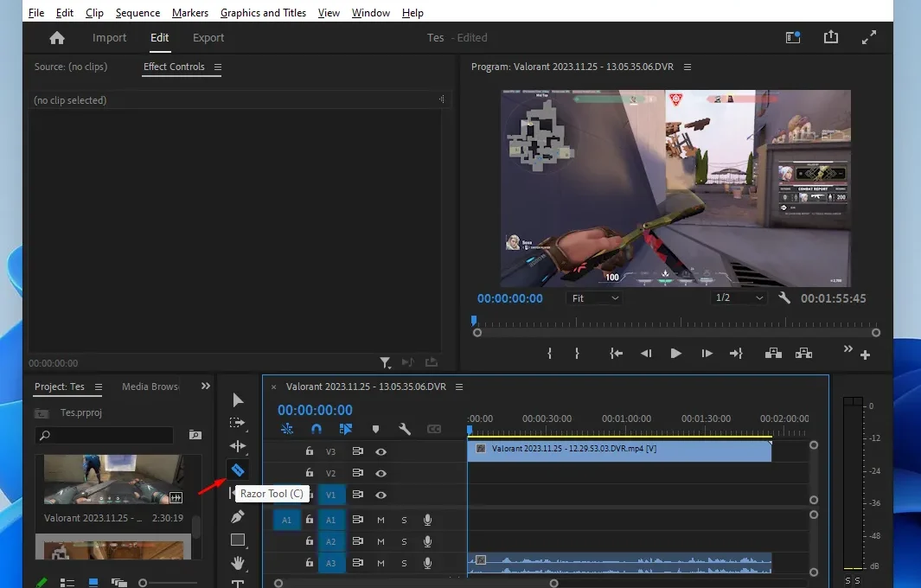921x588 pixels.
Task: Select the Razor tool
Action: point(238,470)
